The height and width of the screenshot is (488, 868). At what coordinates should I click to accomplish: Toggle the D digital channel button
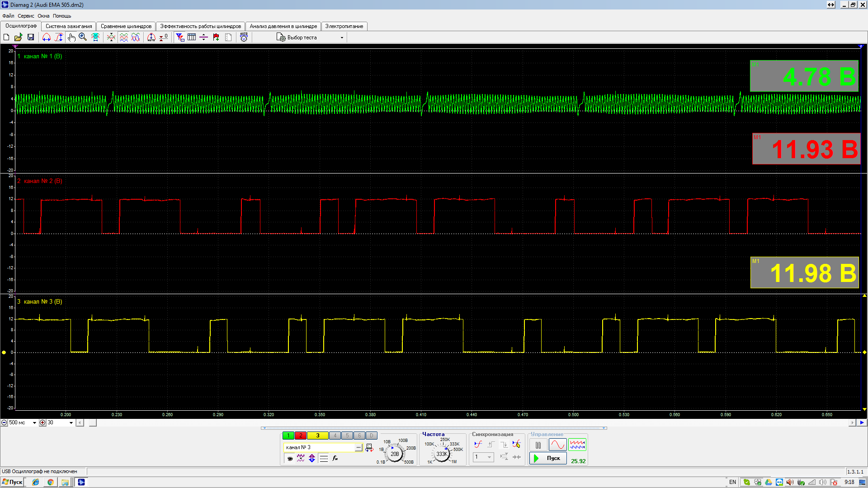pos(371,436)
